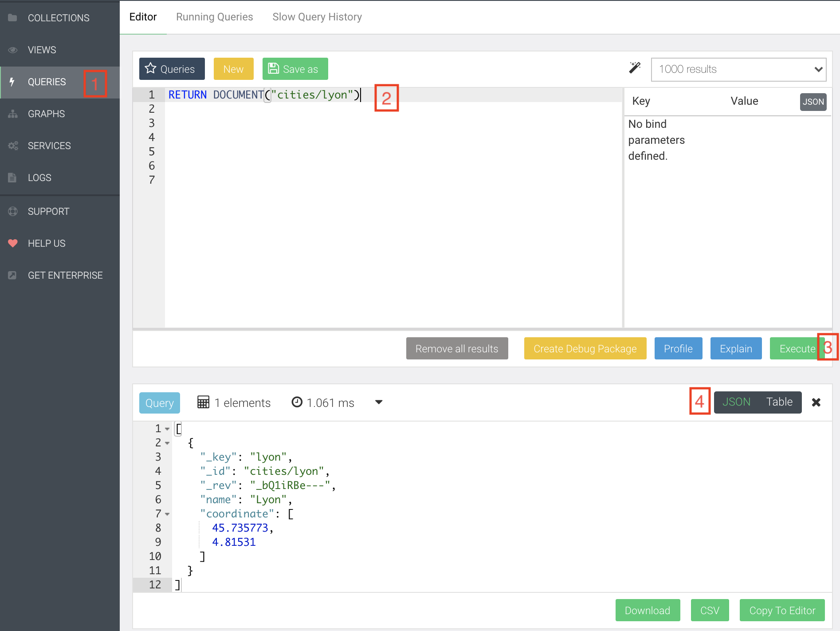The height and width of the screenshot is (631, 840).
Task: Open saved Queries with star button
Action: coord(172,69)
